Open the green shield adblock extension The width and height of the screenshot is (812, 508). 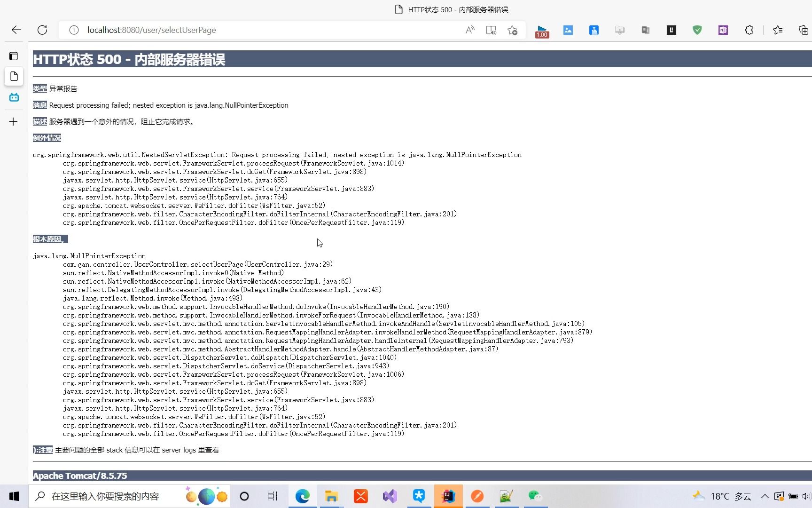pyautogui.click(x=697, y=30)
